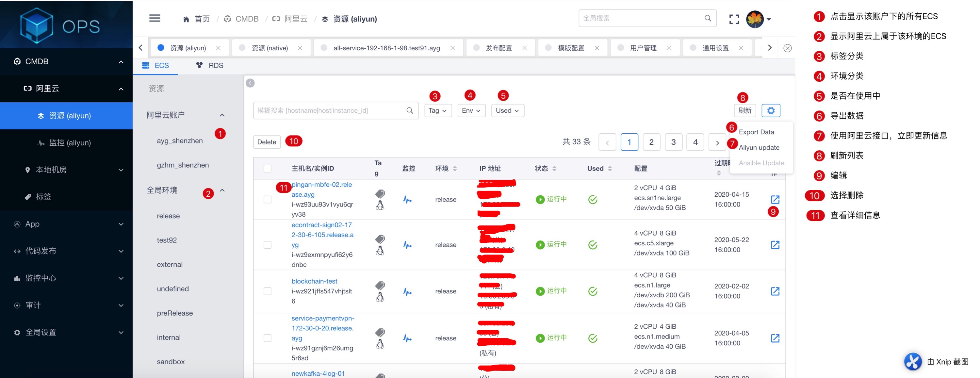The height and width of the screenshot is (378, 980).
Task: Close all tabs with circled X icon
Action: tap(787, 48)
